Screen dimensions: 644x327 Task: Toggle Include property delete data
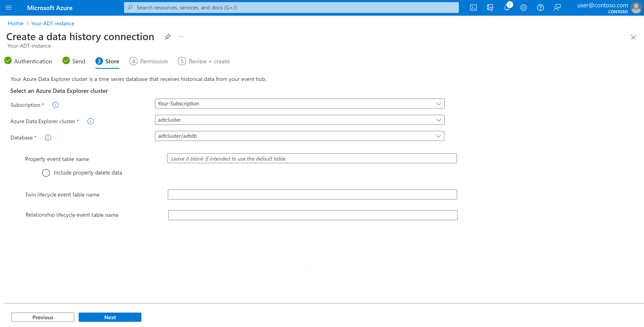[46, 173]
